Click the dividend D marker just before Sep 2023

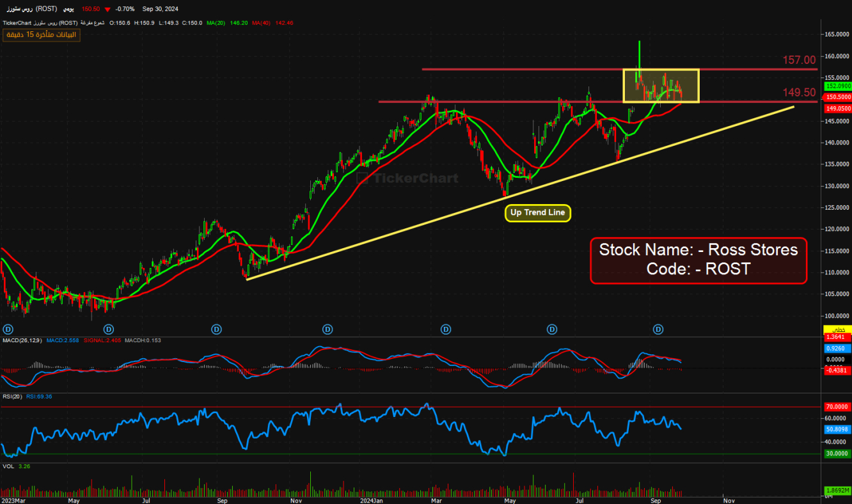(217, 329)
